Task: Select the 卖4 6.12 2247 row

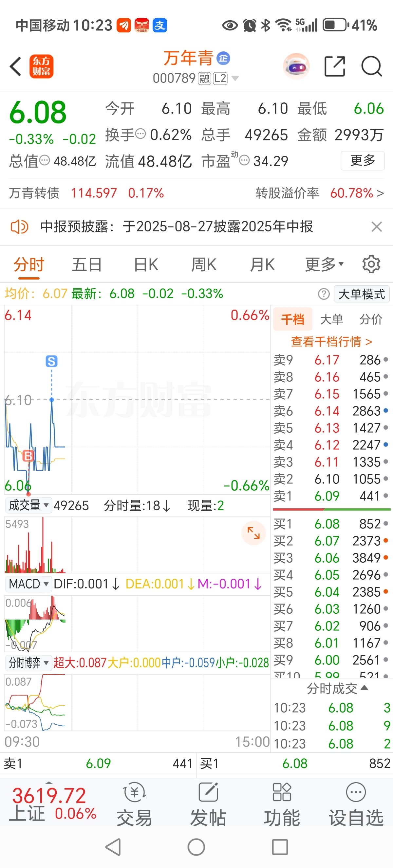Action: pos(331,445)
